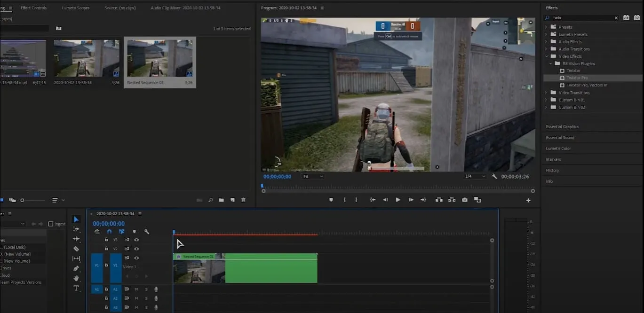
Task: Open the Essential Graphics panel
Action: point(562,127)
